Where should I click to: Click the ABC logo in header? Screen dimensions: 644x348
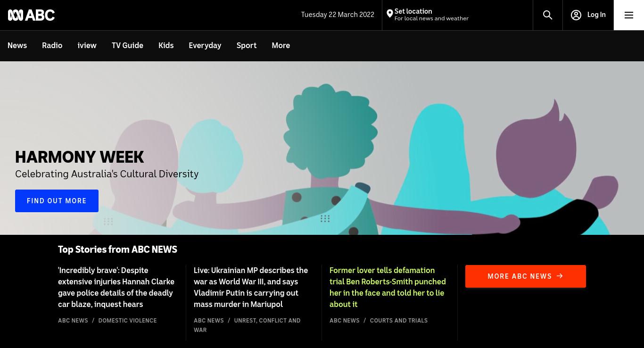coord(31,15)
